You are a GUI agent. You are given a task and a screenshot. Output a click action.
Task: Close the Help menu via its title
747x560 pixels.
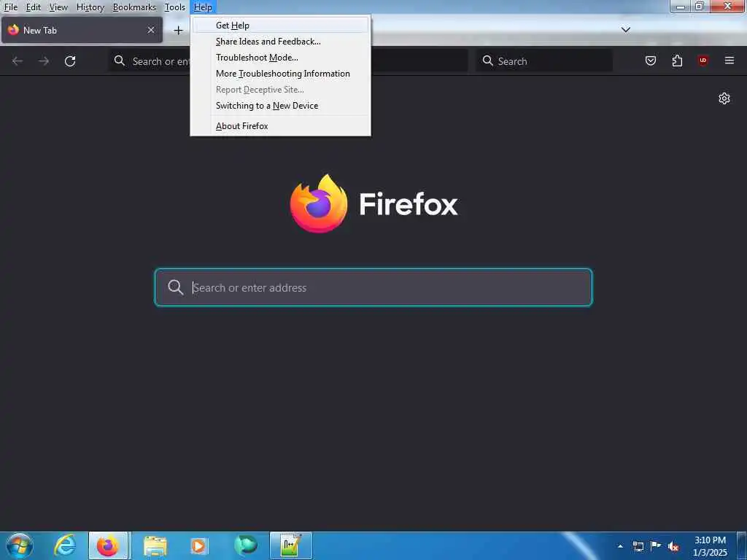pyautogui.click(x=203, y=7)
